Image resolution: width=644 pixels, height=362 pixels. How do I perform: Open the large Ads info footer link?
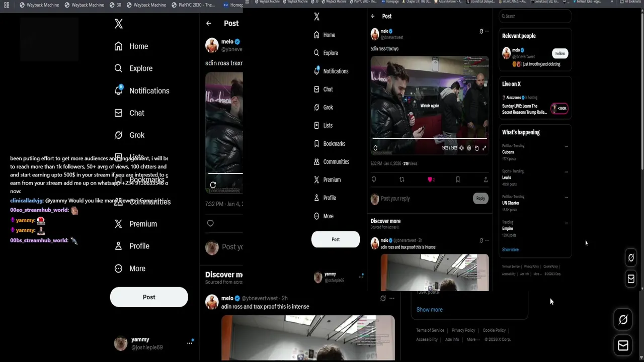(x=452, y=339)
